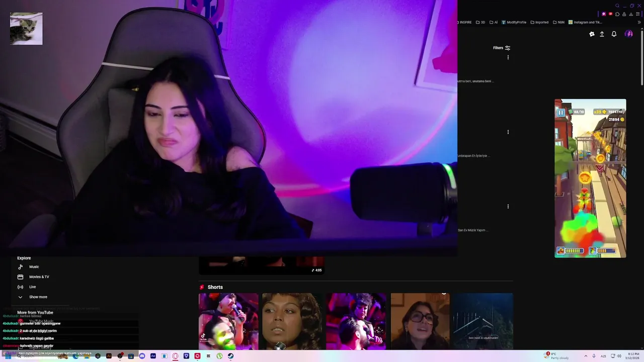Open the AI bookmark folder
The height and width of the screenshot is (362, 644).
[494, 22]
